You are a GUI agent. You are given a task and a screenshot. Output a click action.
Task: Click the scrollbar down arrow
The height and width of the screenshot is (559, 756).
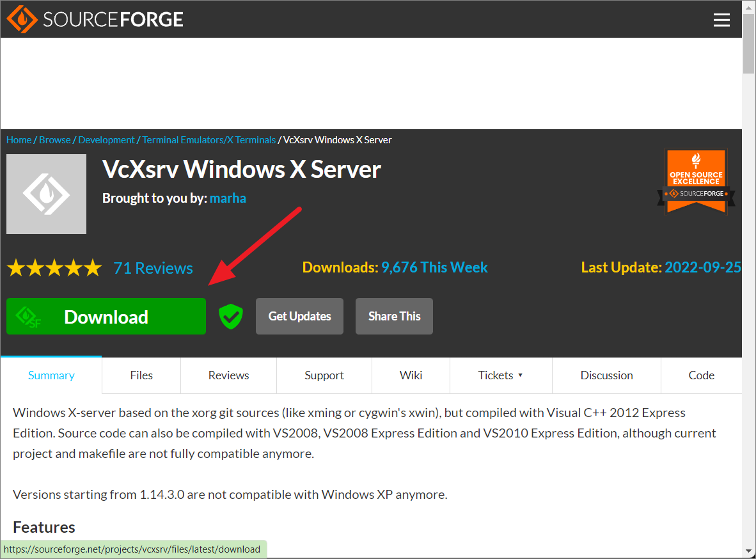[748, 551]
